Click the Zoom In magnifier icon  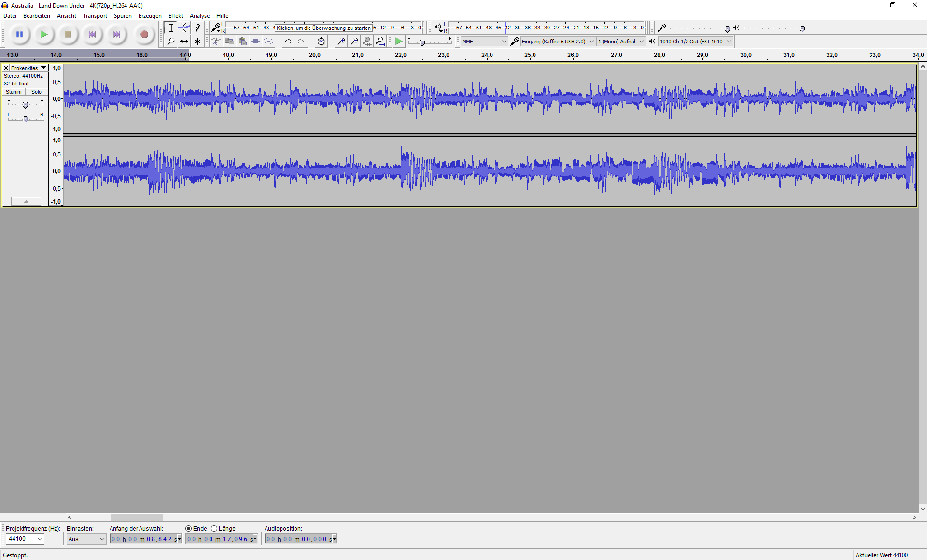point(340,42)
